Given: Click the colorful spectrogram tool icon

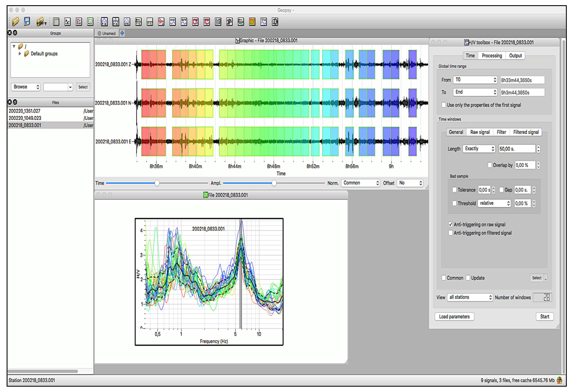Looking at the screenshot, I should point(252,22).
